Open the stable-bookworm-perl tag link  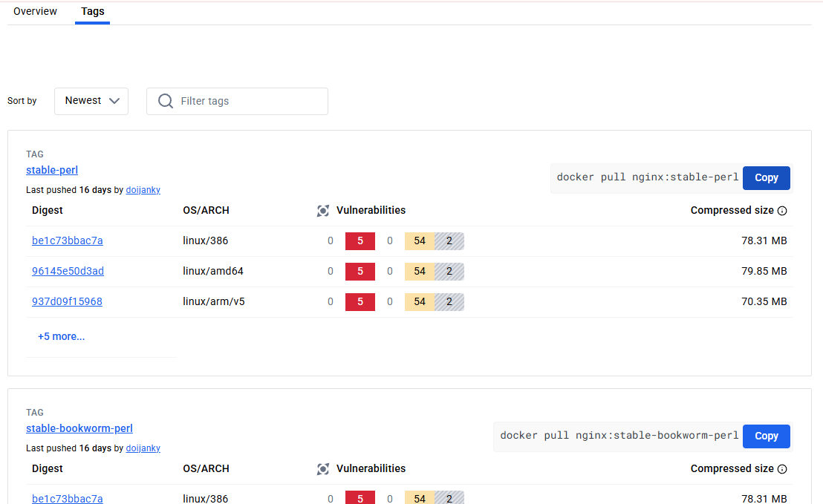click(79, 428)
